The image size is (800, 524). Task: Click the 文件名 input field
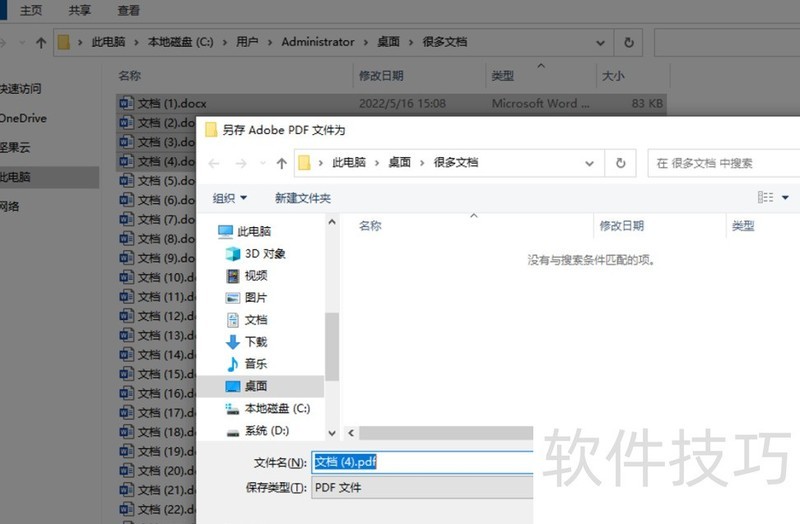(x=422, y=462)
